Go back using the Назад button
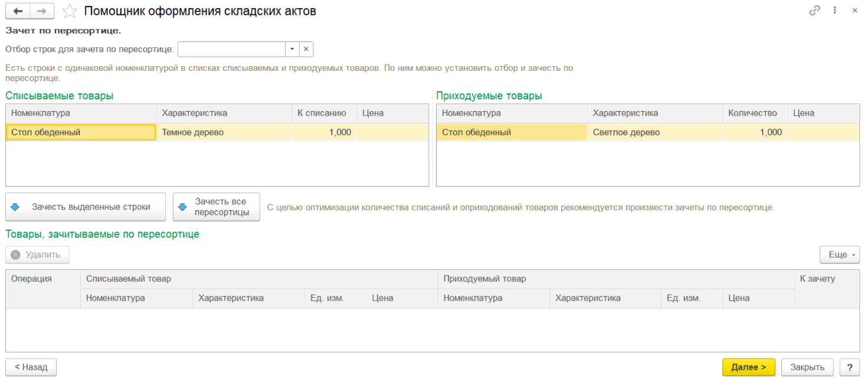This screenshot has width=868, height=384. (x=31, y=367)
